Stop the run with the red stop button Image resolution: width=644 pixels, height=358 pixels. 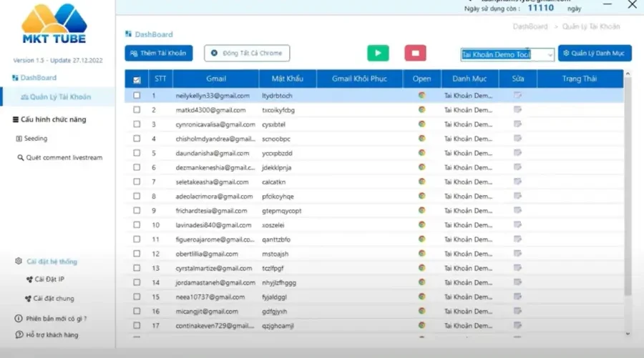click(415, 53)
